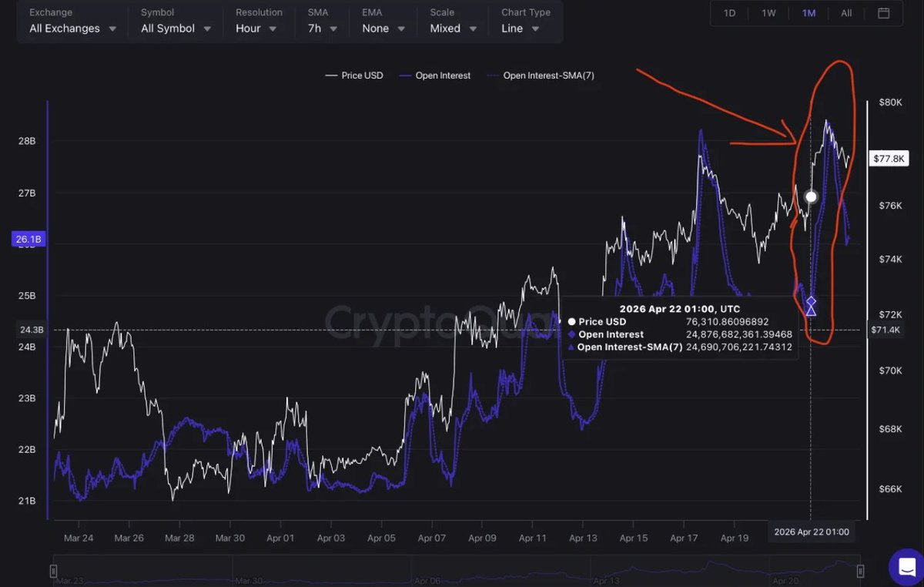This screenshot has height=587, width=924.
Task: Open the SMA dropdown showing 7h
Action: click(321, 28)
